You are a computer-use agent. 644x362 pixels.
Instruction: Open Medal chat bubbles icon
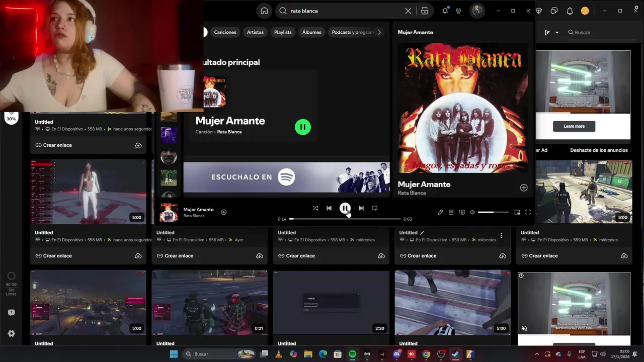(554, 11)
